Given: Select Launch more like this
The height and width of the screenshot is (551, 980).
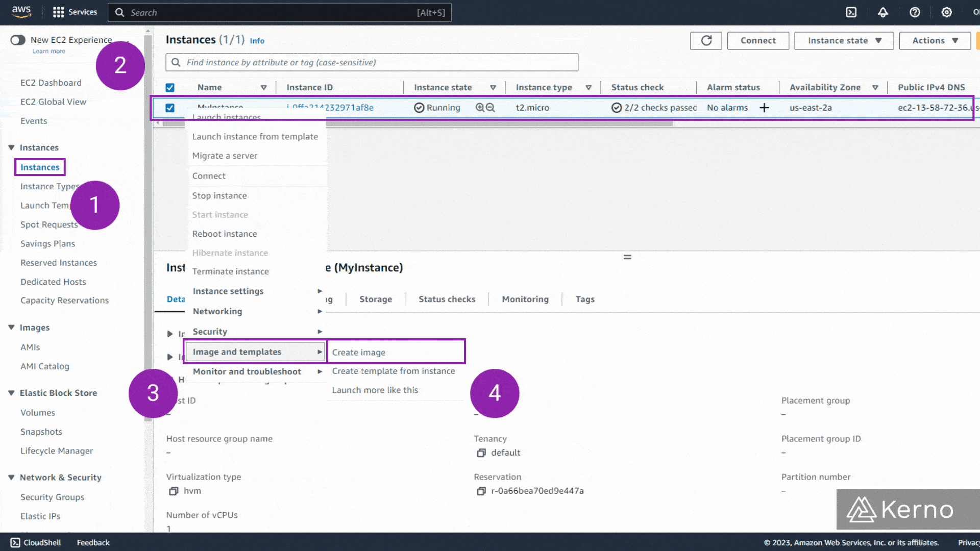Looking at the screenshot, I should (x=375, y=390).
